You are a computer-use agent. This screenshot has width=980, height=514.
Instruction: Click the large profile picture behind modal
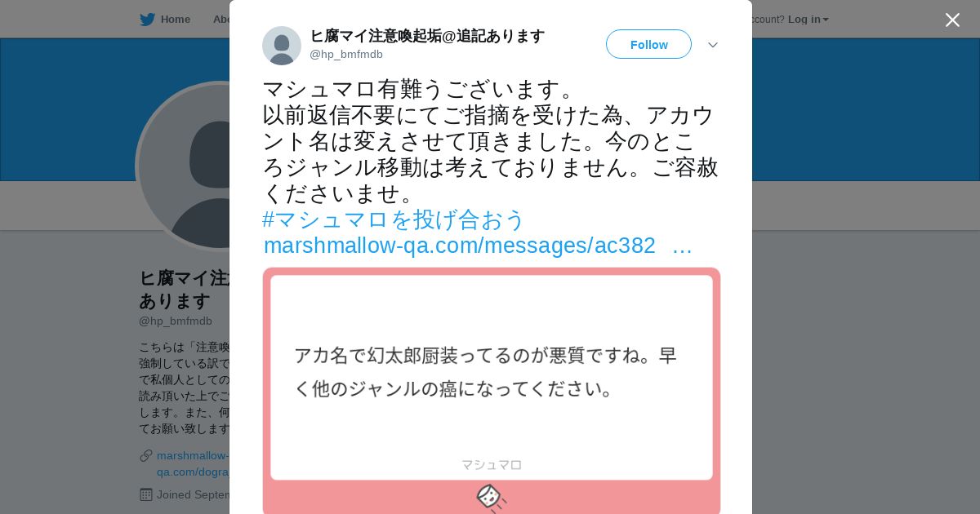183,166
